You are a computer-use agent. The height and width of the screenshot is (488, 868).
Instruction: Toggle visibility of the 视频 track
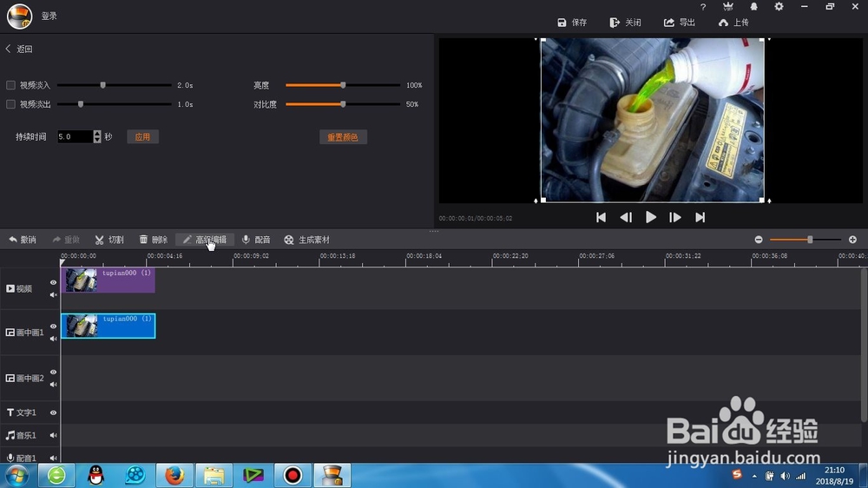point(53,282)
